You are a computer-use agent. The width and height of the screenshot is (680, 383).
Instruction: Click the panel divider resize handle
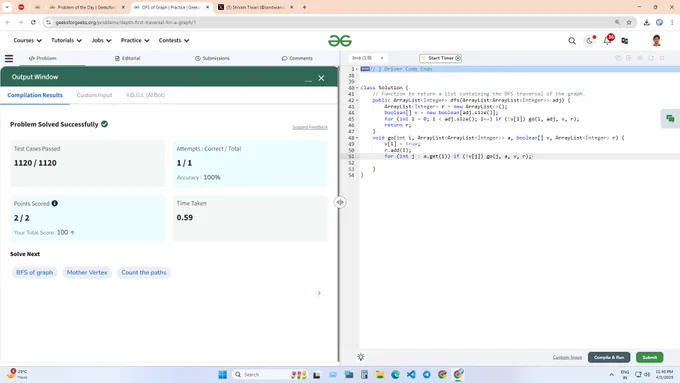[x=340, y=202]
